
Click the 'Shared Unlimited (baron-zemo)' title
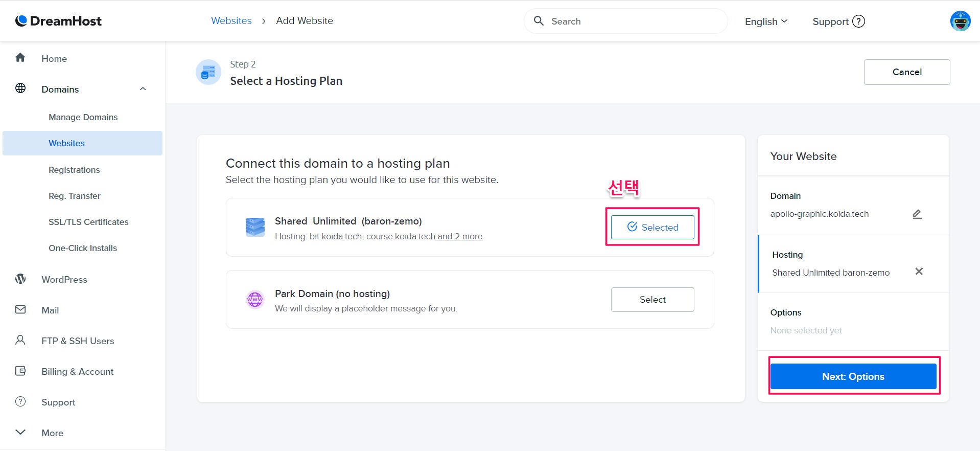coord(348,221)
